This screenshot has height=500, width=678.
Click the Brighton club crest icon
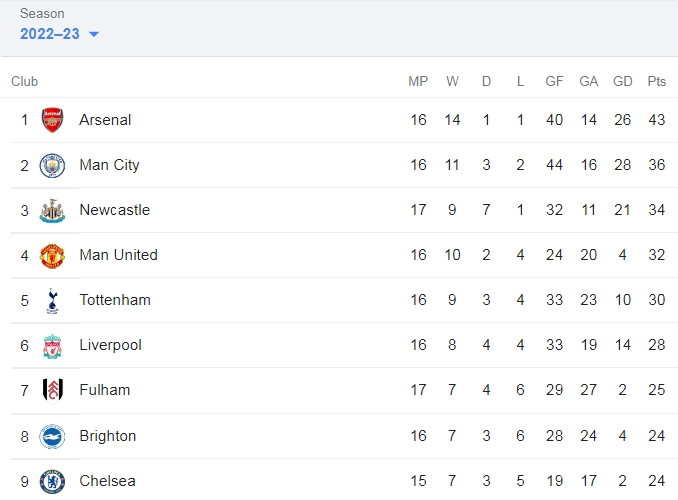(52, 436)
